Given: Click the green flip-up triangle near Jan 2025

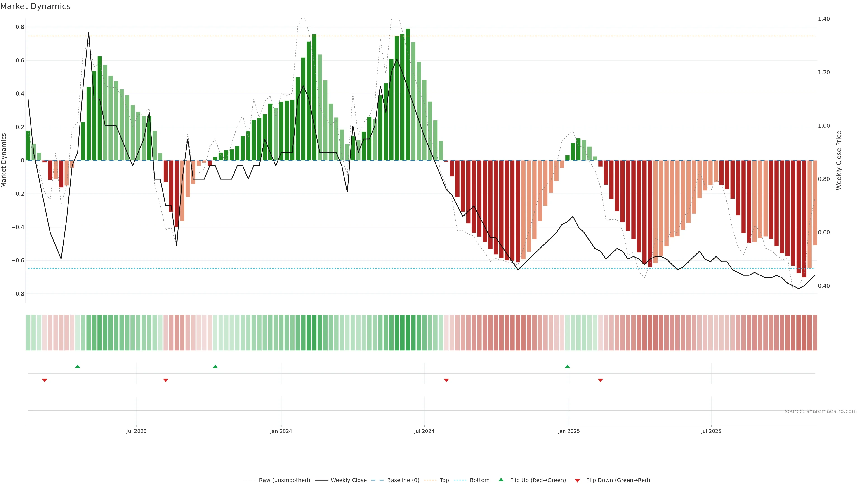Looking at the screenshot, I should coord(567,366).
